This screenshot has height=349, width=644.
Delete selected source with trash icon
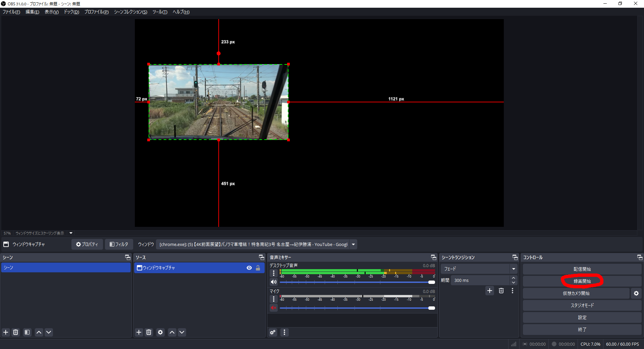[x=149, y=332]
